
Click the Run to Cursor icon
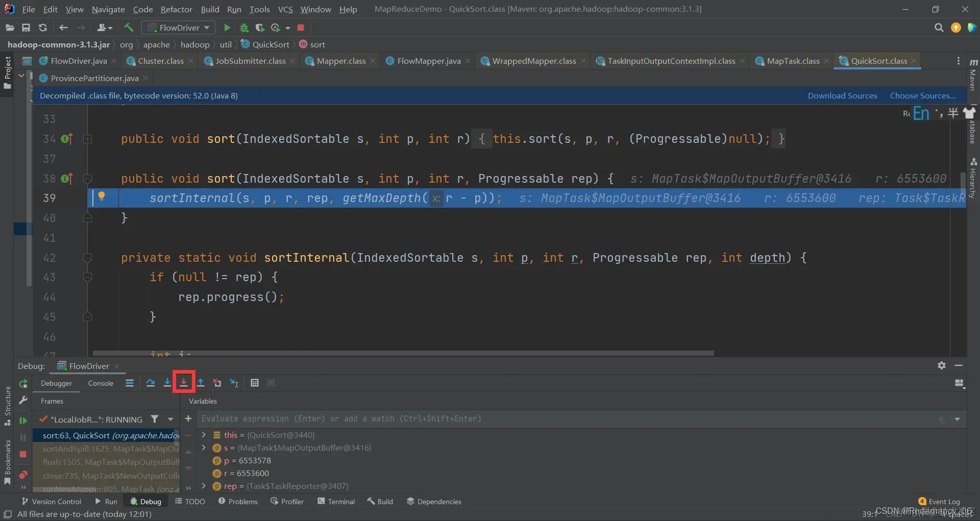pos(234,383)
